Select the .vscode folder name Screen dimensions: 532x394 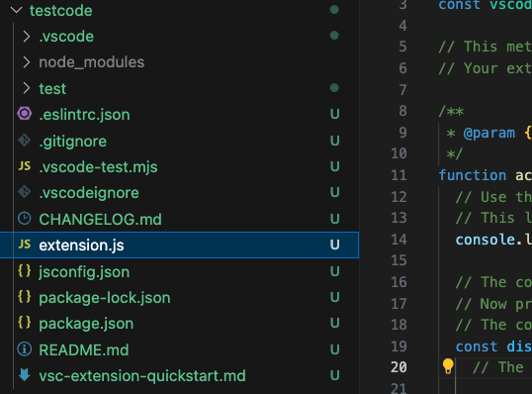(x=66, y=37)
